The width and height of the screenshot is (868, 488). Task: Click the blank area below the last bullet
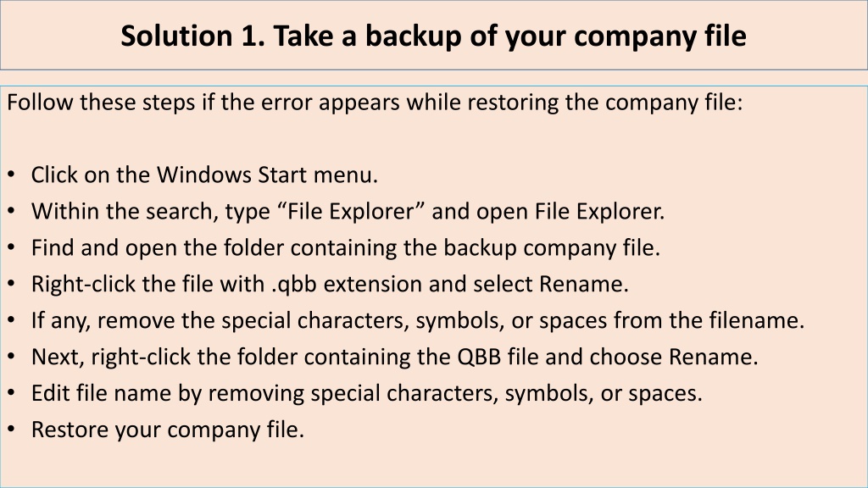433,465
